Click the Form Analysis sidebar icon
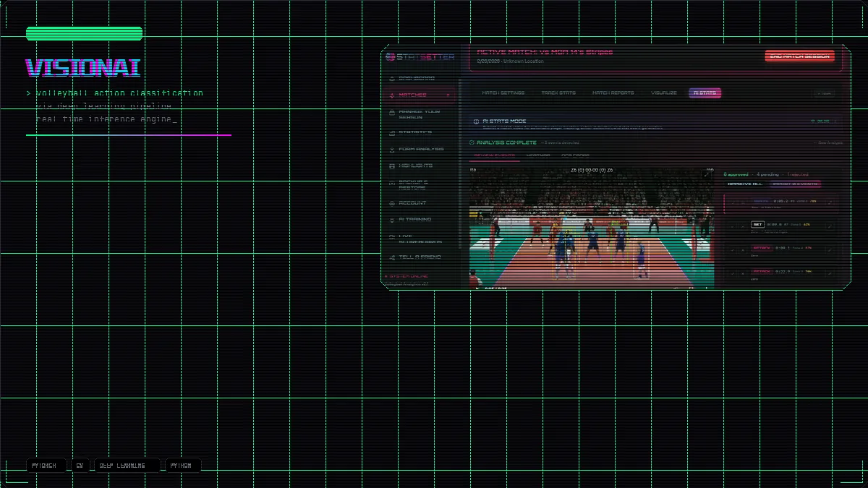Screen dimensions: 868x488 pos(391,150)
